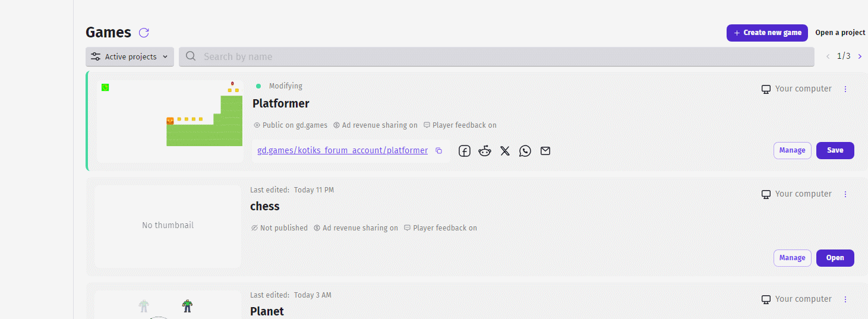Screen dimensions: 868x319
Task: Refresh the Games list
Action: [x=144, y=33]
